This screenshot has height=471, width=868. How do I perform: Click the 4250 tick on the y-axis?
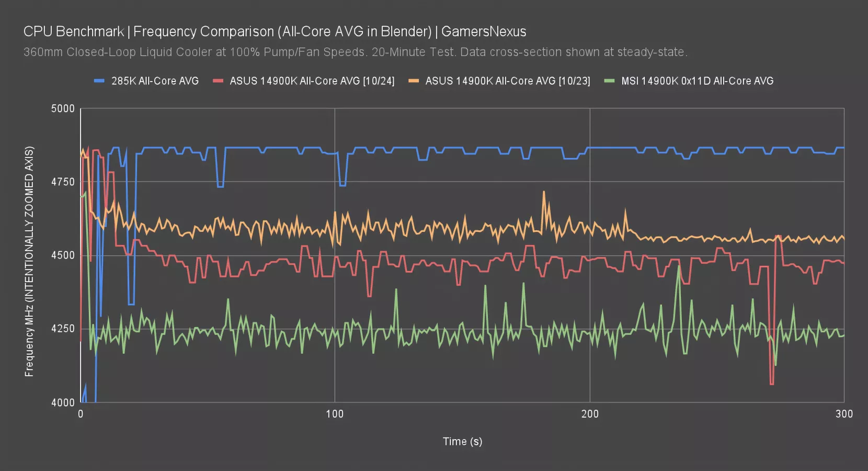[63, 329]
